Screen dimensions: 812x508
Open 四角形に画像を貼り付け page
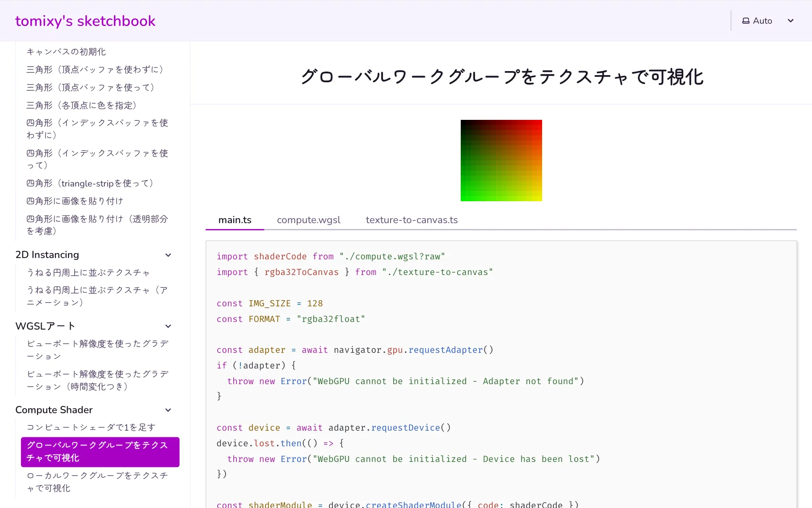[75, 201]
